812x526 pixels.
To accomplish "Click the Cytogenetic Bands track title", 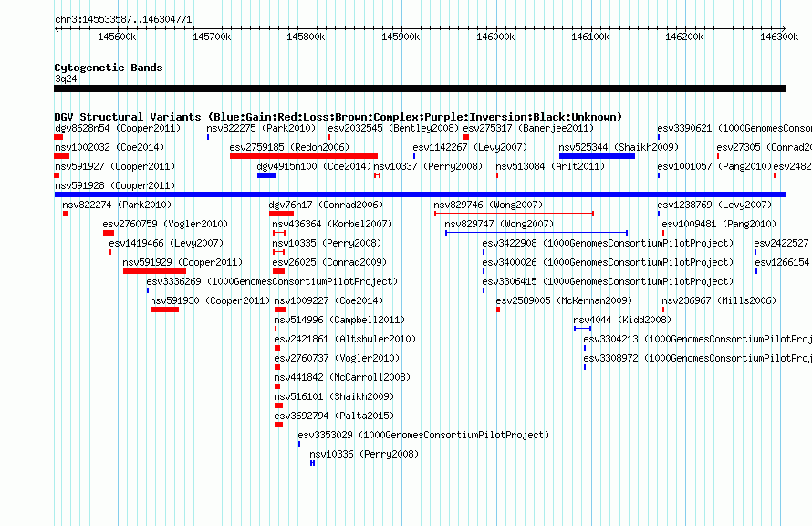I will [x=109, y=68].
